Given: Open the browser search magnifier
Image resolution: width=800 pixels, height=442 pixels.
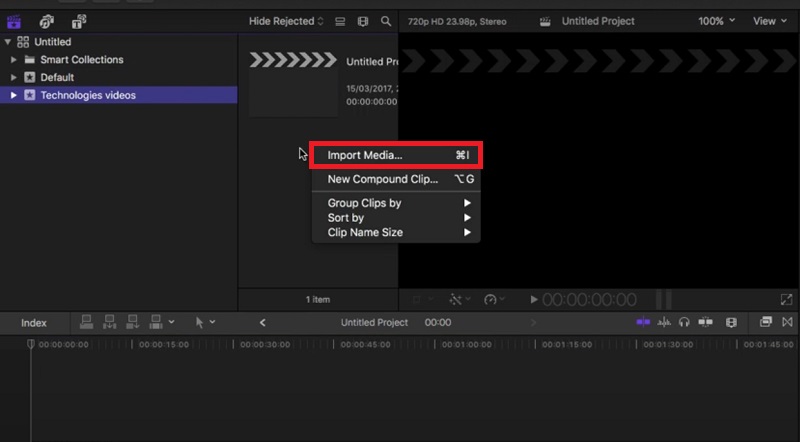Looking at the screenshot, I should 386,21.
